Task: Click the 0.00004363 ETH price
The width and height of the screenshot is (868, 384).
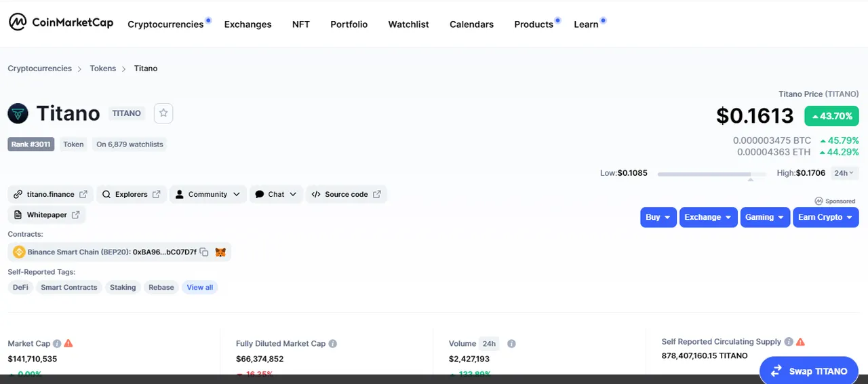Action: [774, 152]
